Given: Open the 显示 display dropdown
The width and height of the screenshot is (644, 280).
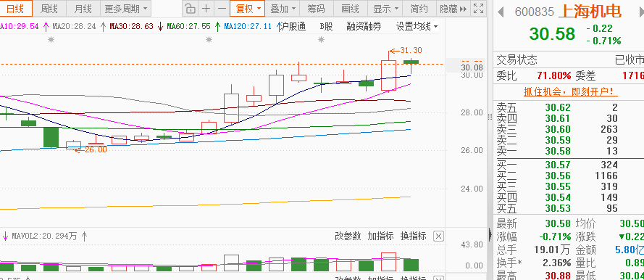Looking at the screenshot, I should coord(385,9).
